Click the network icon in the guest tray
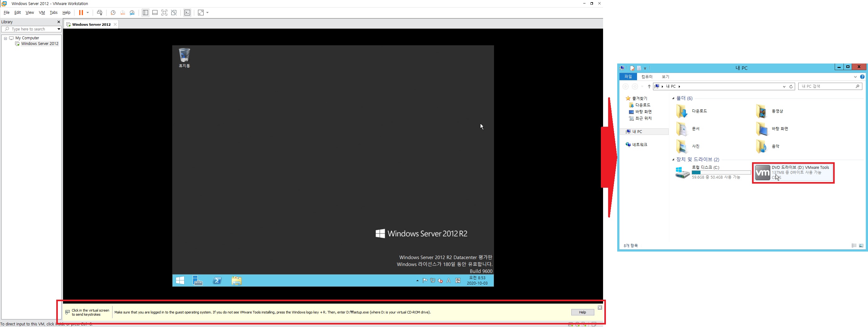The height and width of the screenshot is (327, 868). tap(433, 280)
